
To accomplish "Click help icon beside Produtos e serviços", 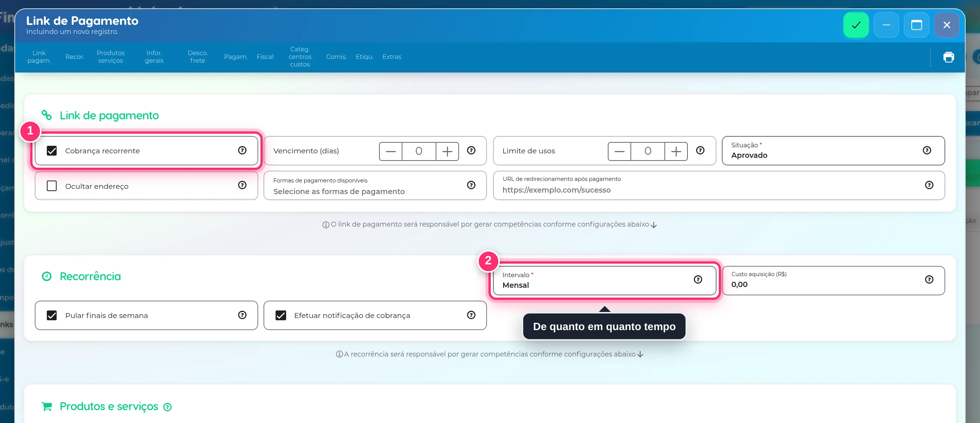I will (167, 407).
